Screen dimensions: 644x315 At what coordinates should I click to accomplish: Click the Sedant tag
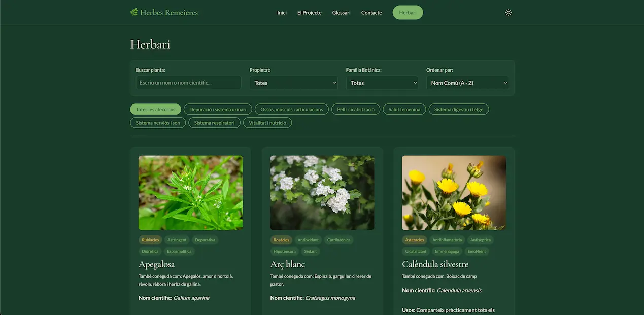[x=311, y=251]
